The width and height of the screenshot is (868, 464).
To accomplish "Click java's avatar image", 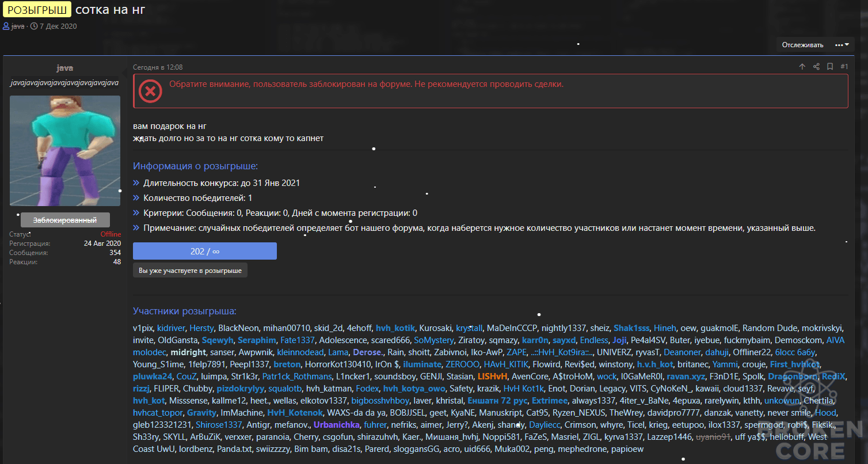I will pyautogui.click(x=65, y=151).
